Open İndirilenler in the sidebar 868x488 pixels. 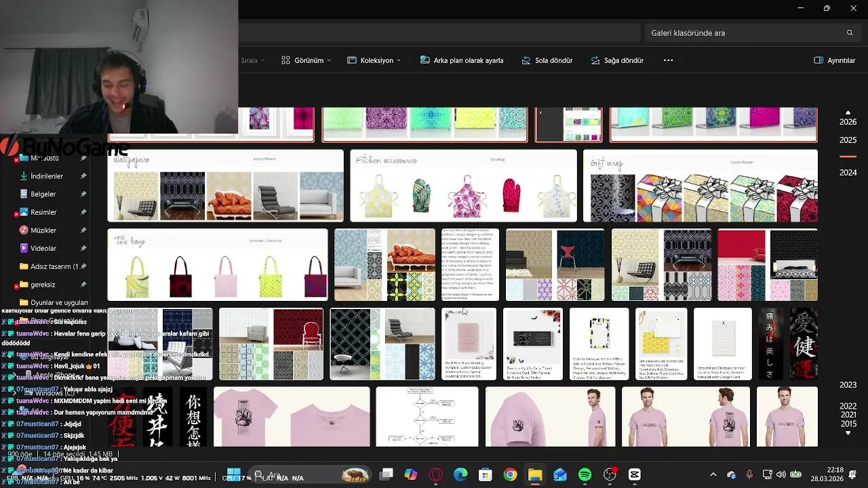click(x=46, y=176)
